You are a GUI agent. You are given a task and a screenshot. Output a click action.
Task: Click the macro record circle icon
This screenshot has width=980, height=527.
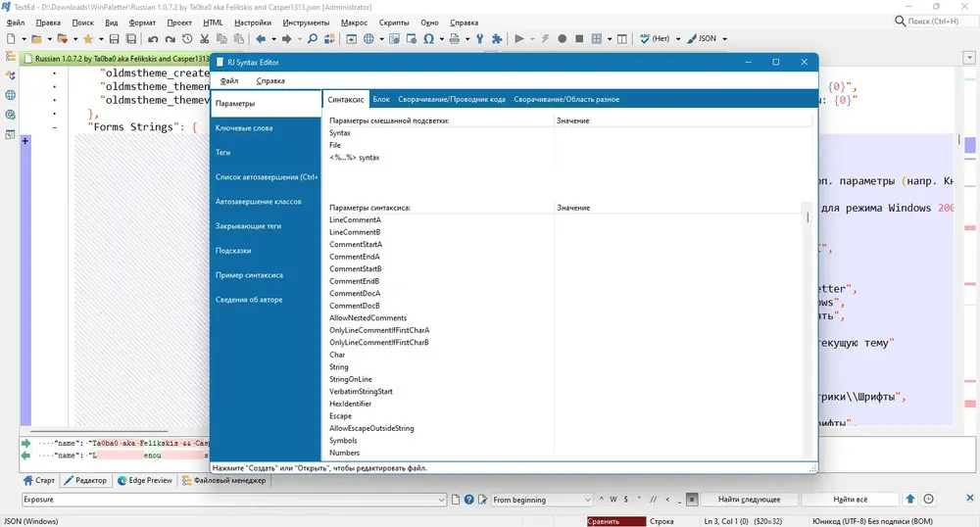562,39
